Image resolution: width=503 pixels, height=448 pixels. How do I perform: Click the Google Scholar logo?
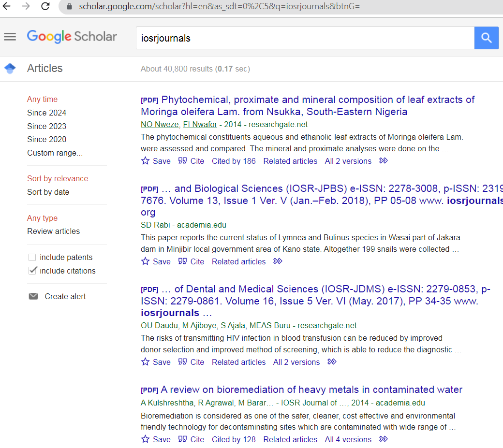pos(72,37)
